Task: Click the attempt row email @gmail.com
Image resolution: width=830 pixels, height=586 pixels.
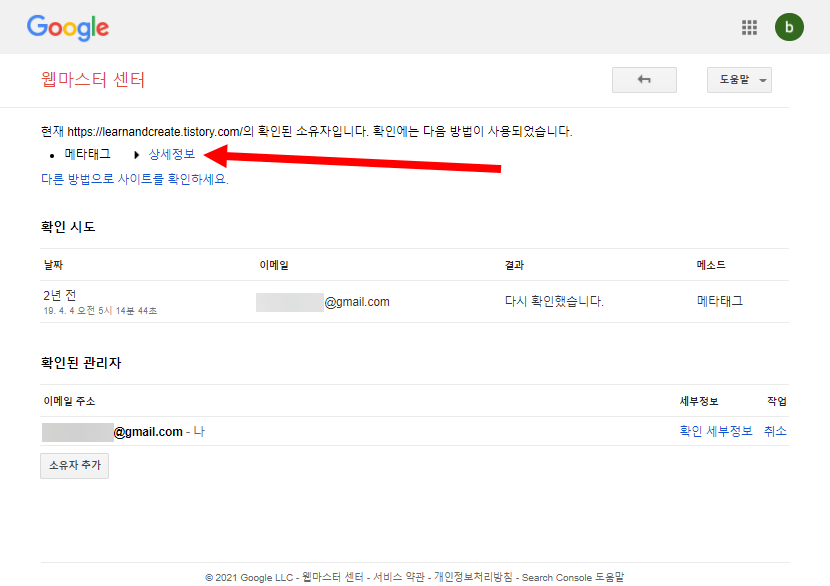Action: tap(323, 302)
